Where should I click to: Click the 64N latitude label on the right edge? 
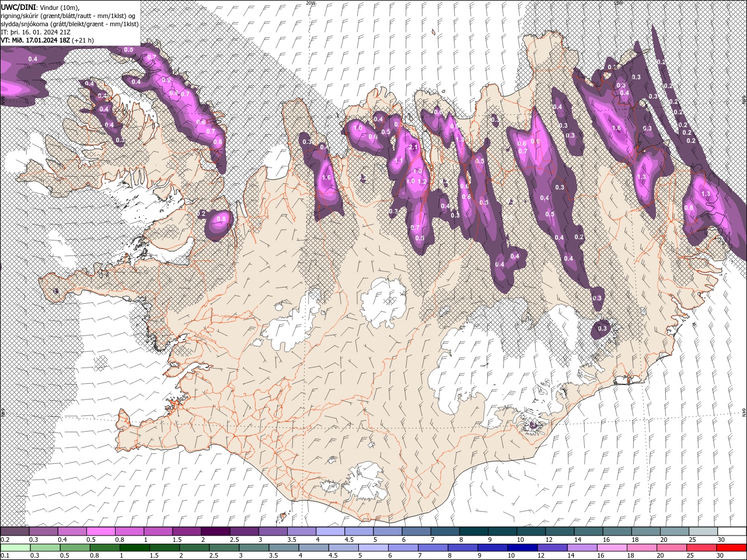coord(744,412)
